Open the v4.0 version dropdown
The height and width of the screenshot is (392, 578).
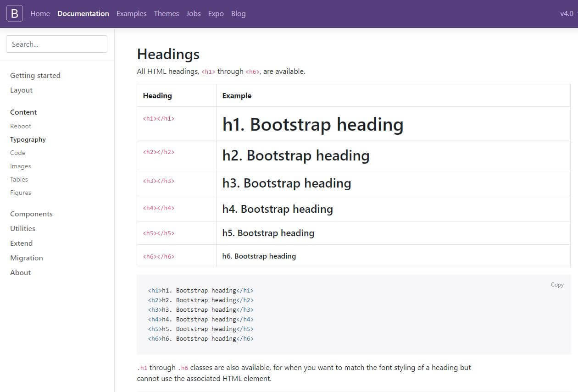click(568, 14)
